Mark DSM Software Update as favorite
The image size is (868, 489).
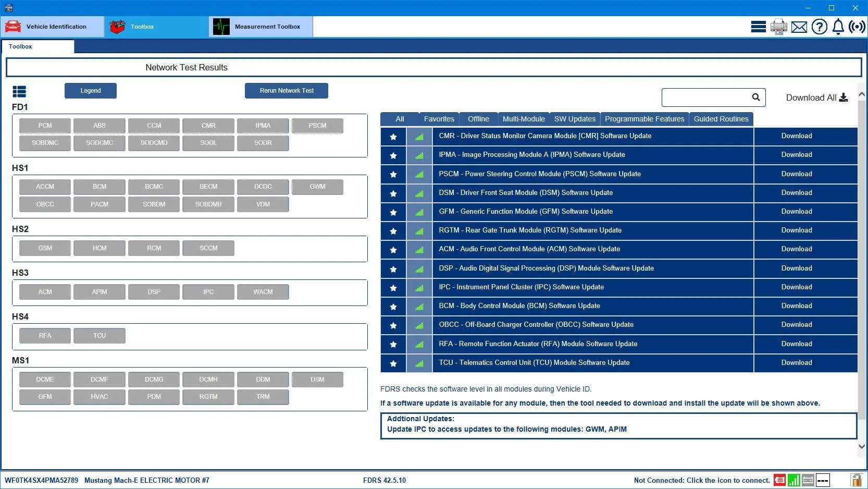pos(393,193)
